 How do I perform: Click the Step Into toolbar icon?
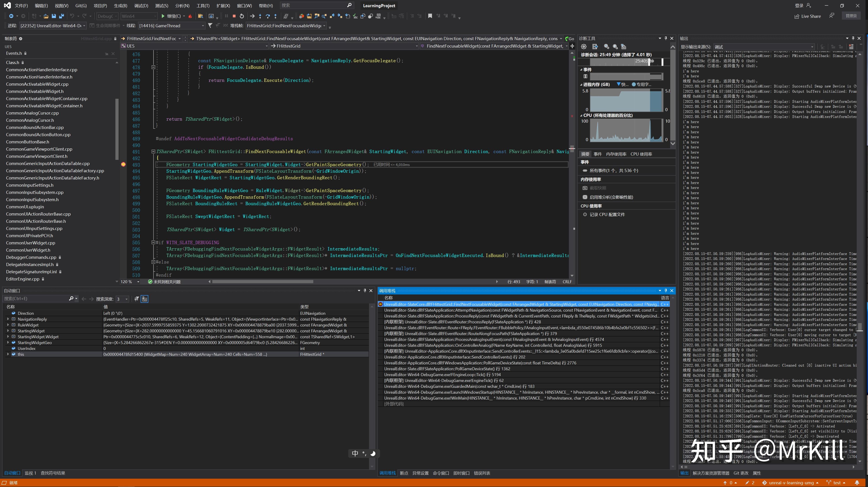coord(260,16)
